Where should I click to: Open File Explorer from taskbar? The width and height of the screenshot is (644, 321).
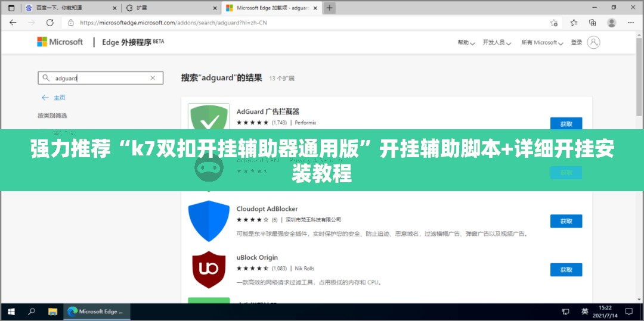tap(52, 312)
